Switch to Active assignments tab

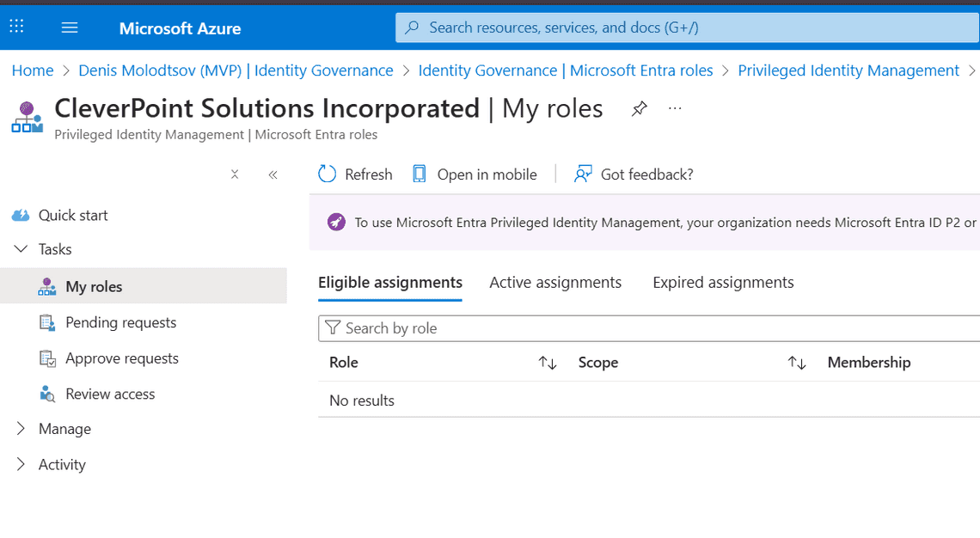(x=555, y=283)
